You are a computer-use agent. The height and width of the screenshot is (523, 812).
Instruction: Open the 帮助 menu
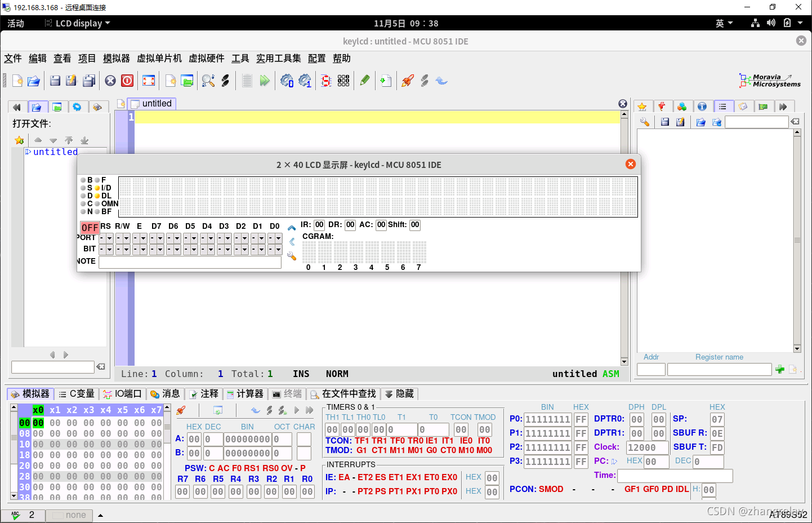point(342,58)
